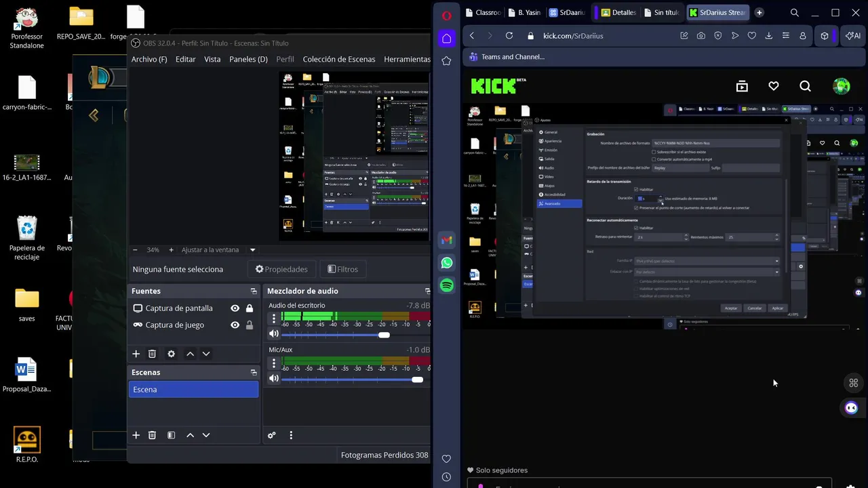Open the extensions cube icon
This screenshot has height=488, width=868.
tap(825, 36)
